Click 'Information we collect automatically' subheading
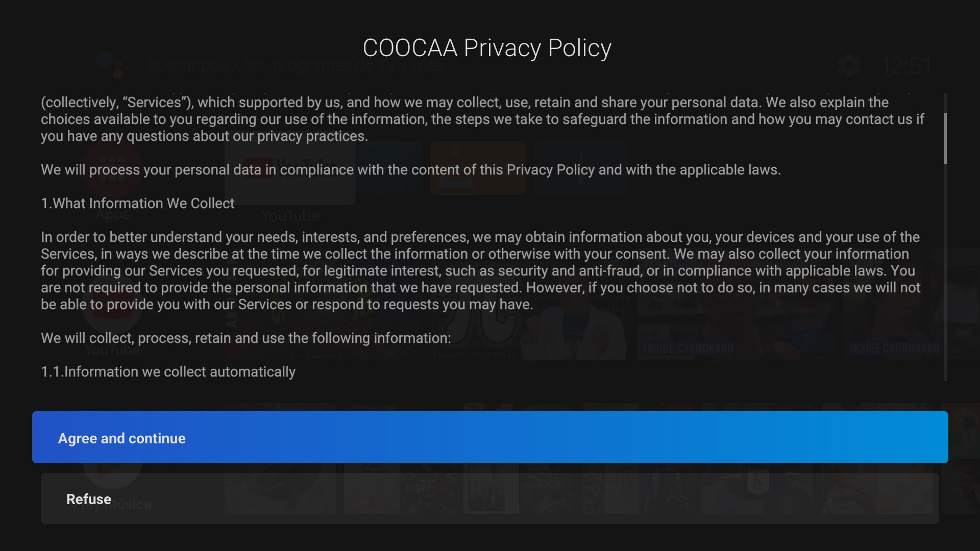Screen dimensions: 980x551 [168, 371]
